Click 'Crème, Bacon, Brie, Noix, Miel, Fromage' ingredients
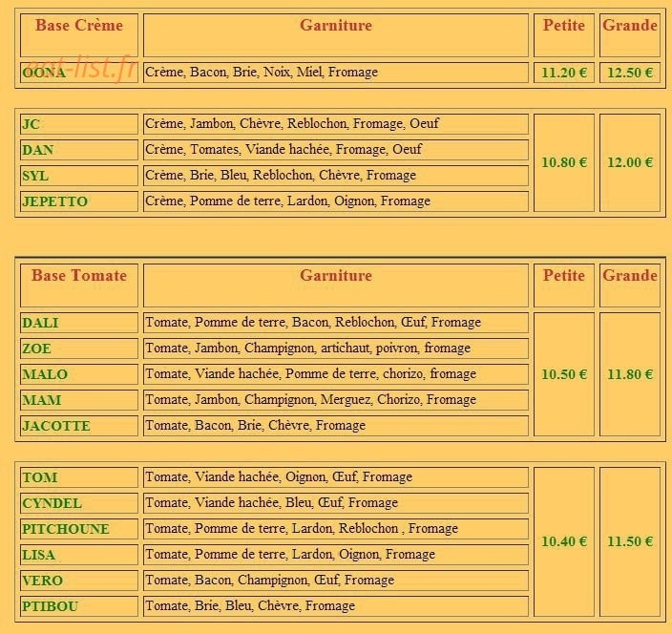Image resolution: width=672 pixels, height=634 pixels. pos(262,72)
